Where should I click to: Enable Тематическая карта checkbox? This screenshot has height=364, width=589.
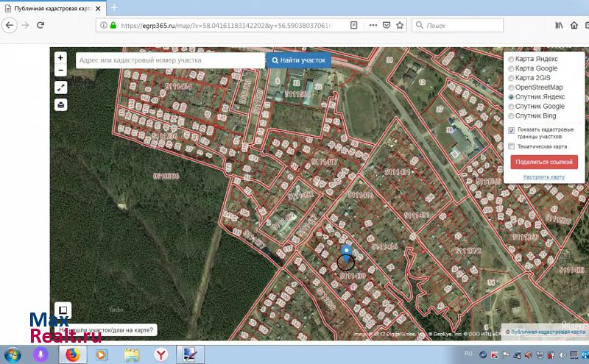point(512,146)
